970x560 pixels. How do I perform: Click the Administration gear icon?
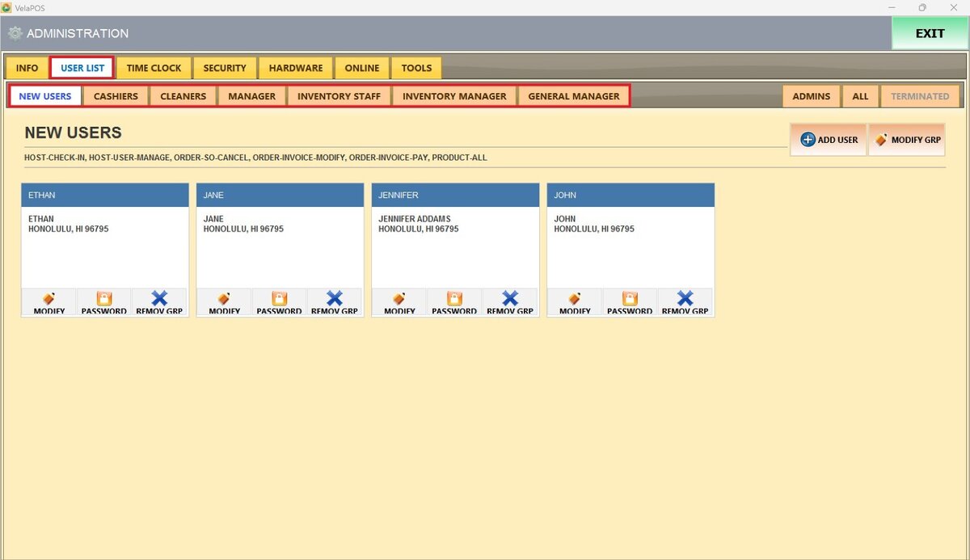15,34
